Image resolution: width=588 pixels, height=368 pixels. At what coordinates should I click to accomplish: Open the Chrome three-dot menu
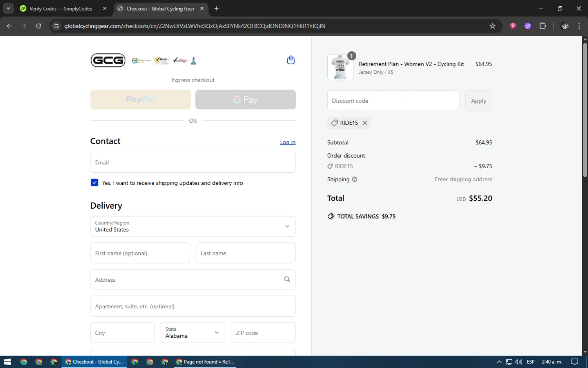point(579,26)
